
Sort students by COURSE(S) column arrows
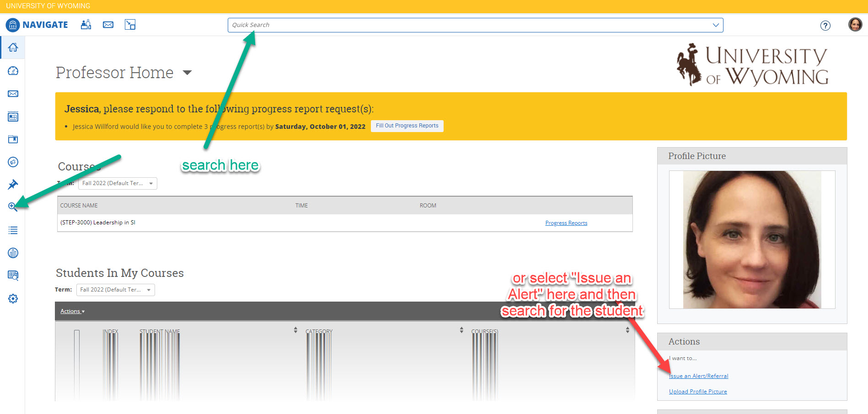tap(627, 330)
